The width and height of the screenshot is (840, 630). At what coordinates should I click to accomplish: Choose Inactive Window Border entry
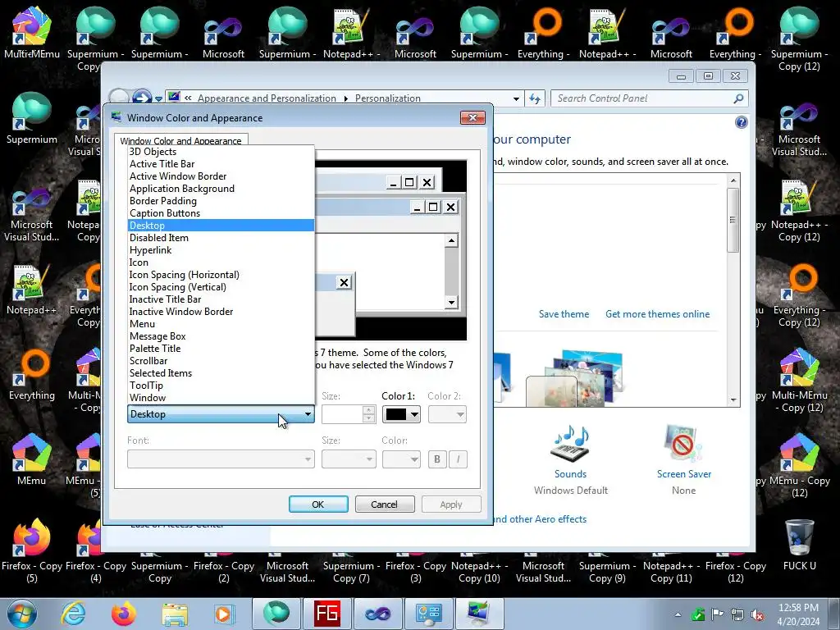pyautogui.click(x=221, y=312)
